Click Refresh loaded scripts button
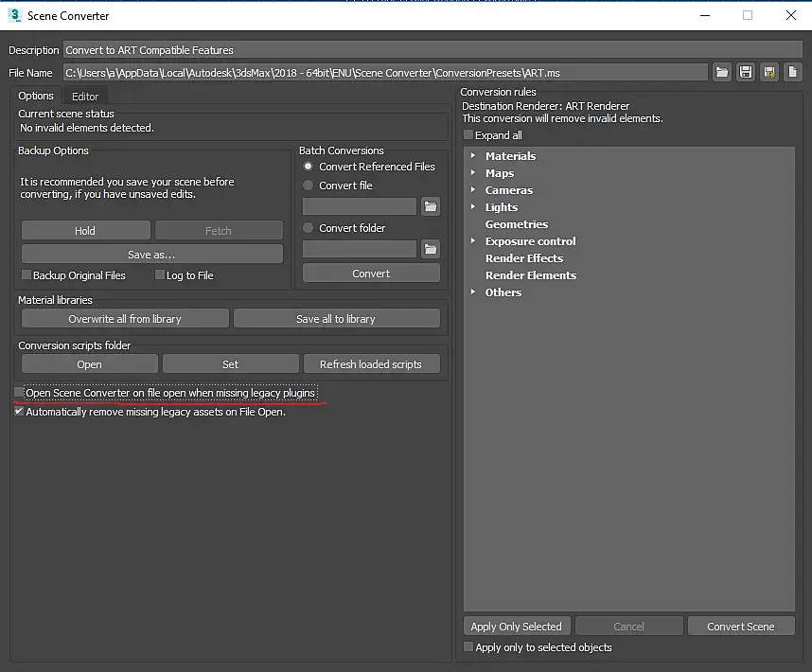Viewport: 812px width, 672px height. click(371, 364)
